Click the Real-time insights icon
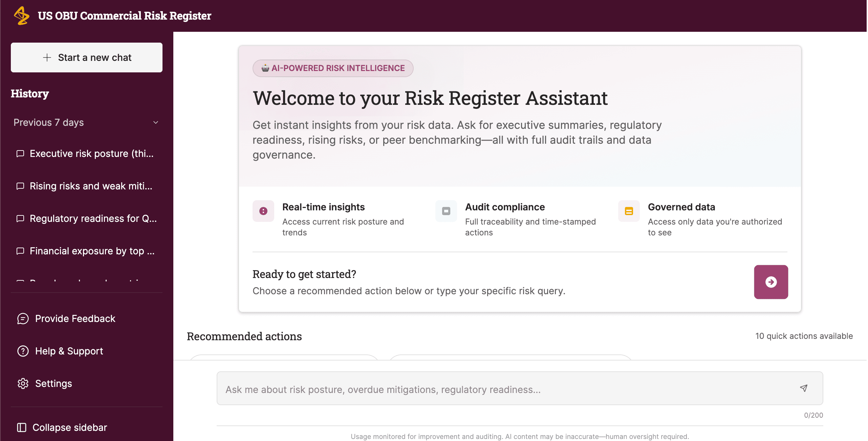This screenshot has height=441, width=868. [263, 211]
